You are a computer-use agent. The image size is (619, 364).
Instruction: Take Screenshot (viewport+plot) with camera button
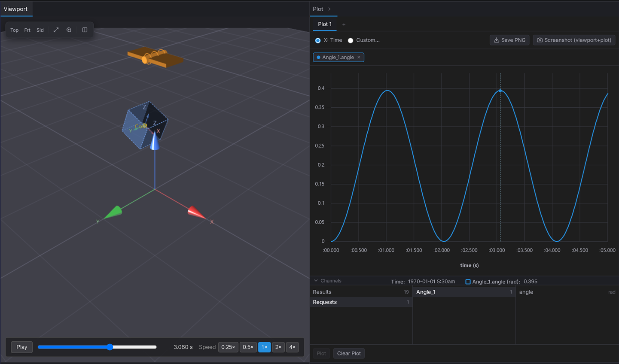point(574,40)
